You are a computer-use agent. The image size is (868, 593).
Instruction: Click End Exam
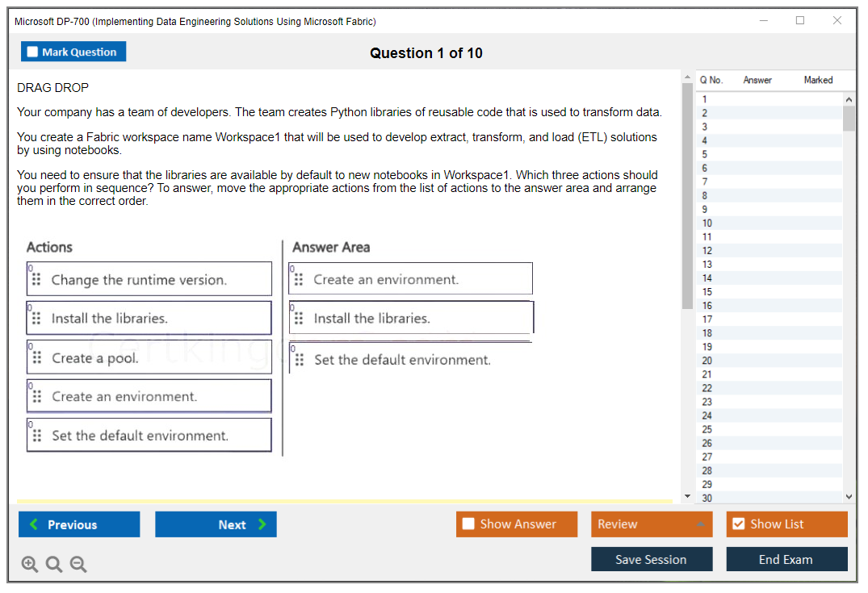pos(786,559)
